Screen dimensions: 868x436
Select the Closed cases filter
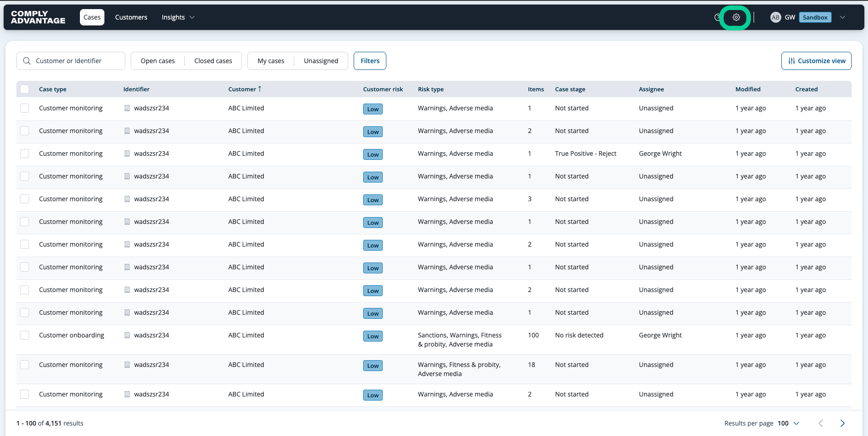tap(213, 61)
